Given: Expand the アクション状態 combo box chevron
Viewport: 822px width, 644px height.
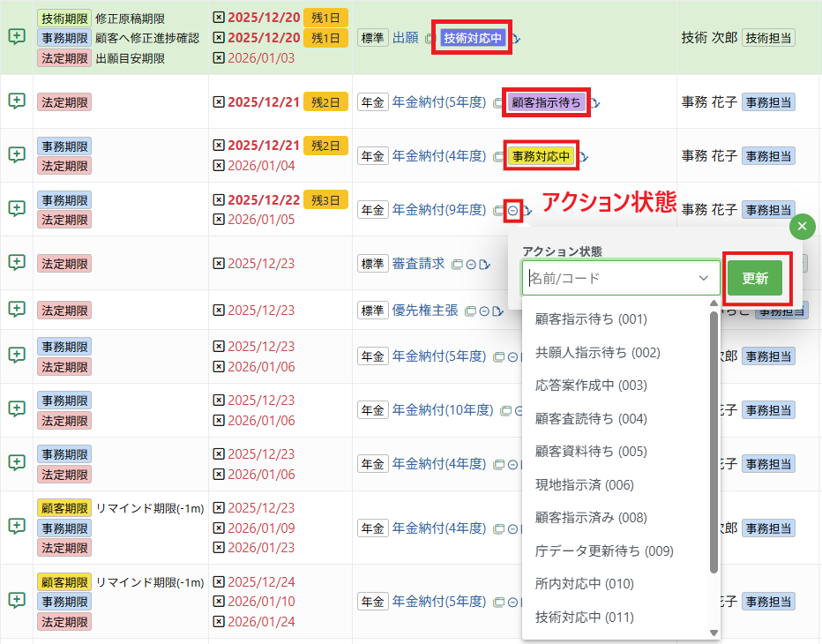Looking at the screenshot, I should tap(704, 278).
